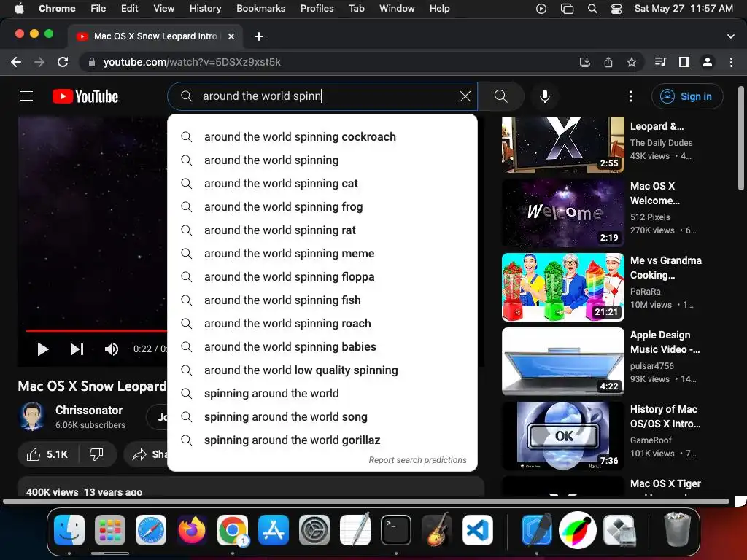Viewport: 747px width, 560px height.
Task: Go forward in Chrome
Action: tap(39, 62)
